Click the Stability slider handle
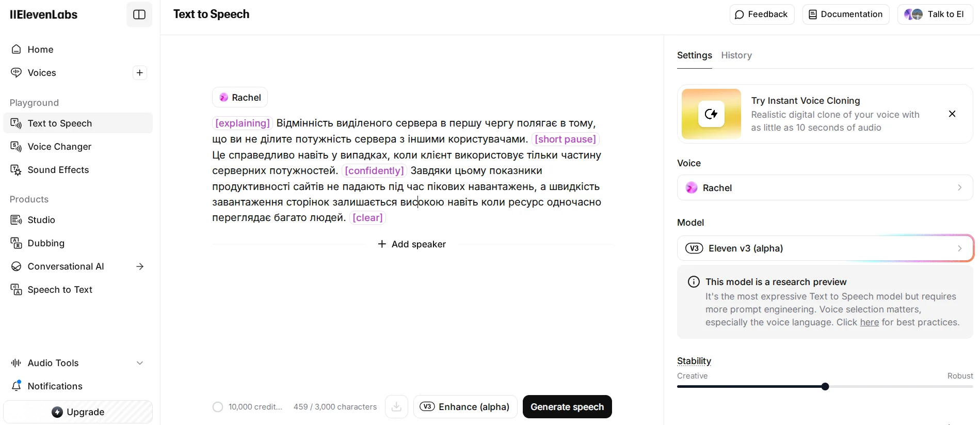Viewport: 980px width, 425px height. 825,387
